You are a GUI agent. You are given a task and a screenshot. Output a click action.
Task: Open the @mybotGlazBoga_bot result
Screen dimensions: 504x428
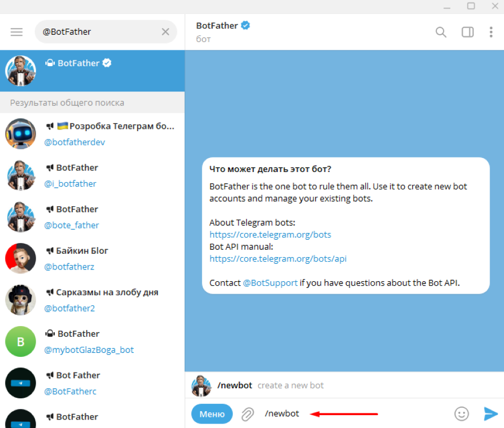point(92,341)
